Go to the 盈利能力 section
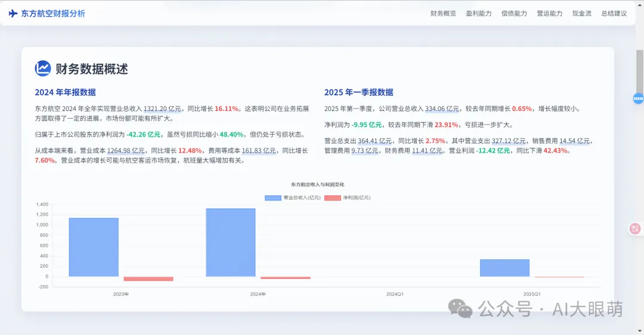 (x=478, y=14)
